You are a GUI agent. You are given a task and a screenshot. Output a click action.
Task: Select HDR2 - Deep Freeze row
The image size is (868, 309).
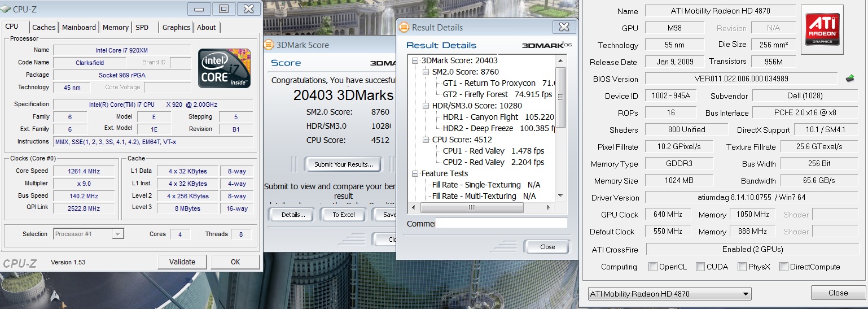(x=499, y=128)
